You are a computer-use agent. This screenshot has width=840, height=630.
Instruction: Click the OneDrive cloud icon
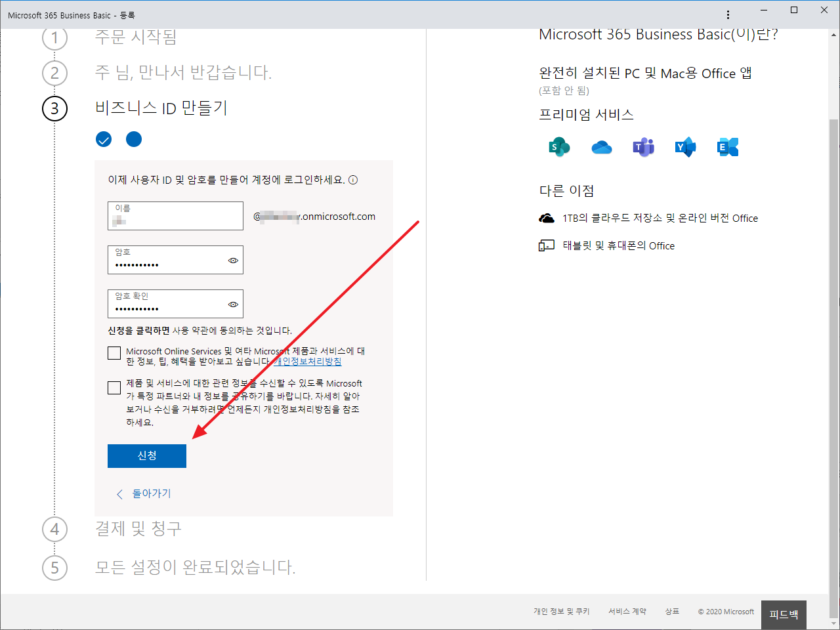(602, 148)
